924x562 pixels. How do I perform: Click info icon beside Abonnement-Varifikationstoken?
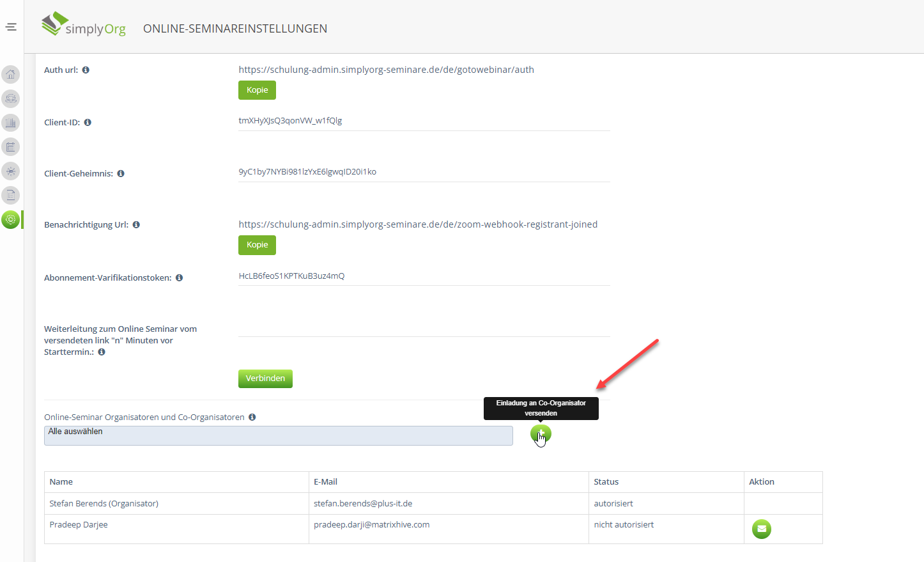click(x=180, y=278)
